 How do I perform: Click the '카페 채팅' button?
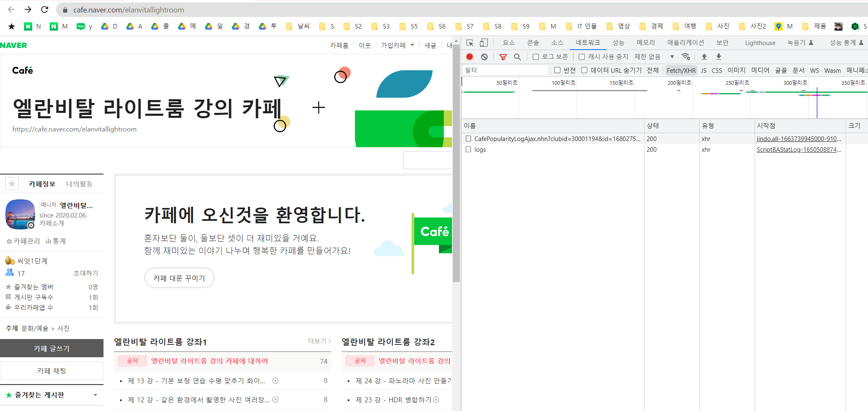pos(52,370)
